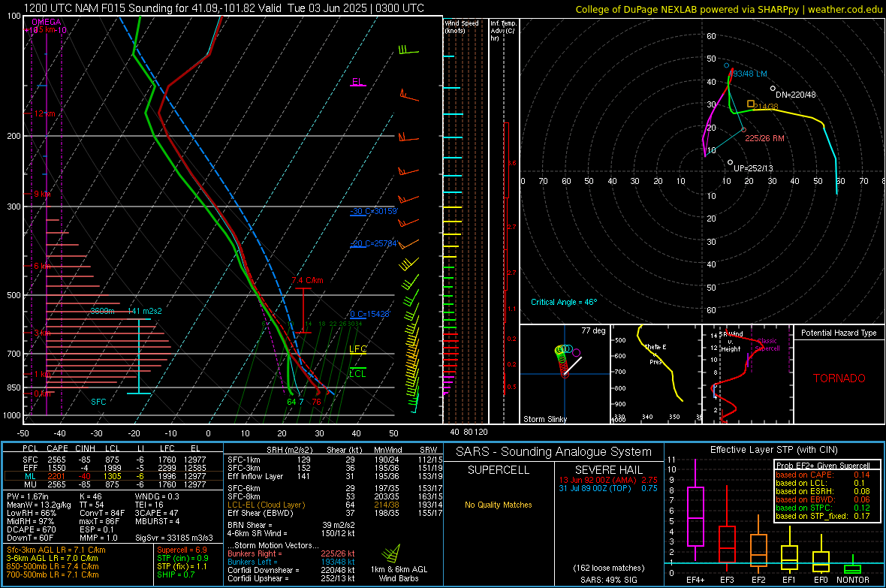Click the Bunkers Left = 193/48 kt line
The image size is (886, 588).
coord(291,562)
